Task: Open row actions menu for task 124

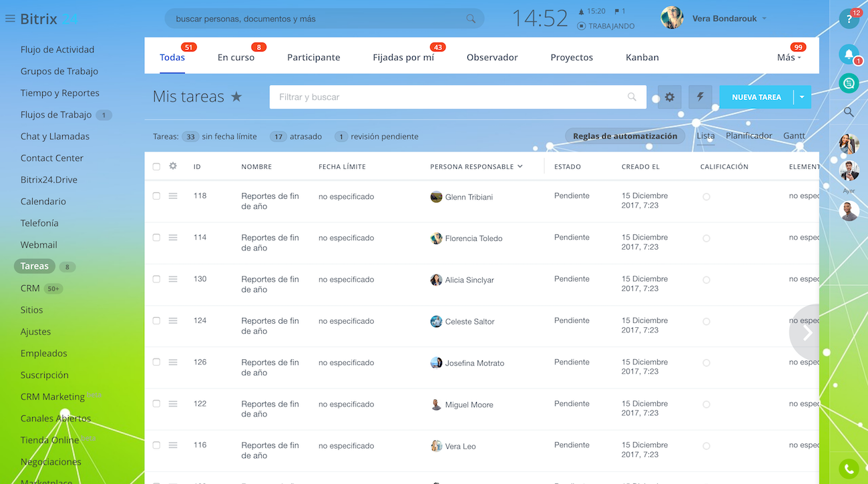Action: (173, 320)
